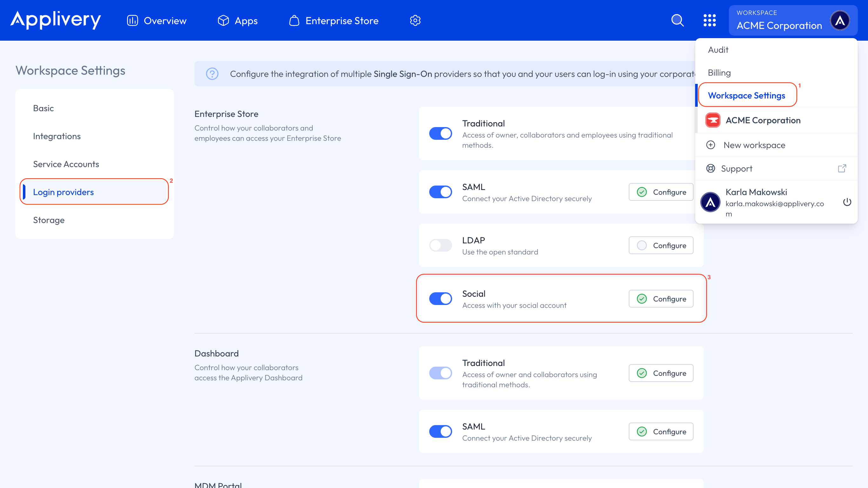
Task: Configure SAML for the Enterprise Store
Action: point(661,192)
